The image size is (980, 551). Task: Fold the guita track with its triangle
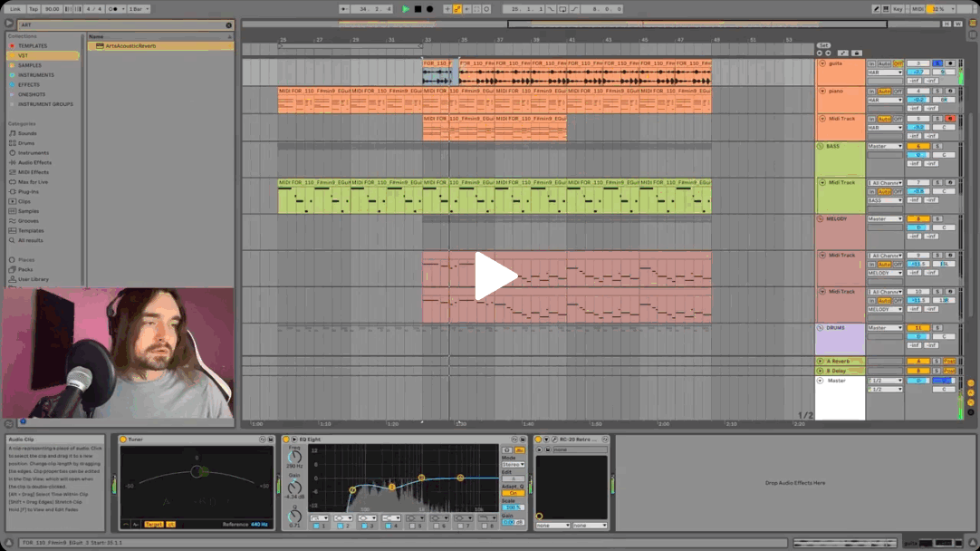click(x=821, y=63)
